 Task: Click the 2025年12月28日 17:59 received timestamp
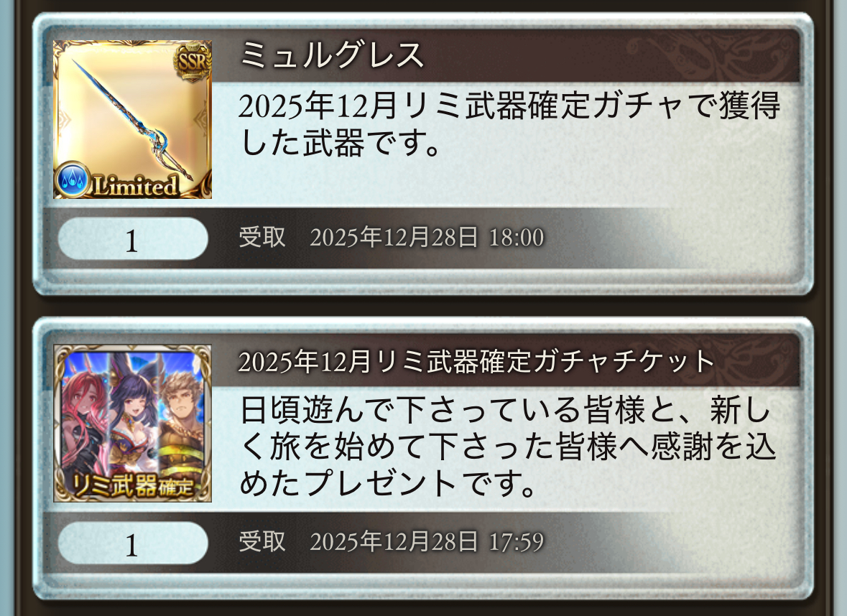click(427, 541)
